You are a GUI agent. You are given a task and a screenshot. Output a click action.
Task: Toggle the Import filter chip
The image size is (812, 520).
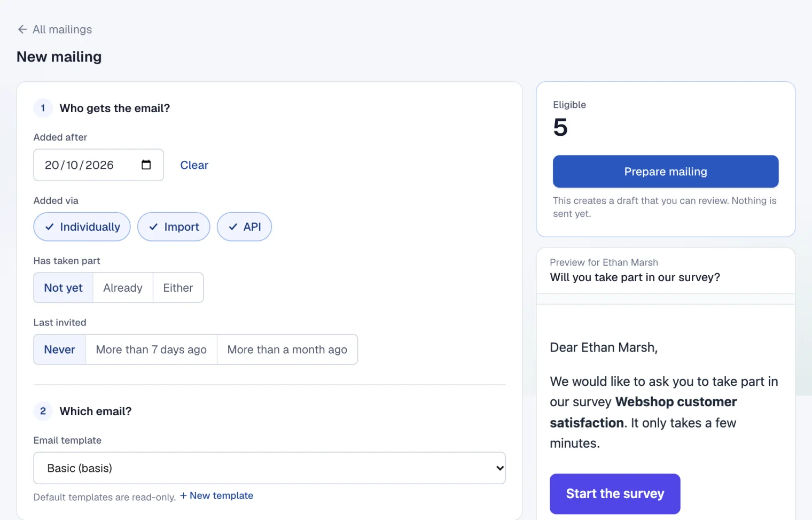coord(174,227)
